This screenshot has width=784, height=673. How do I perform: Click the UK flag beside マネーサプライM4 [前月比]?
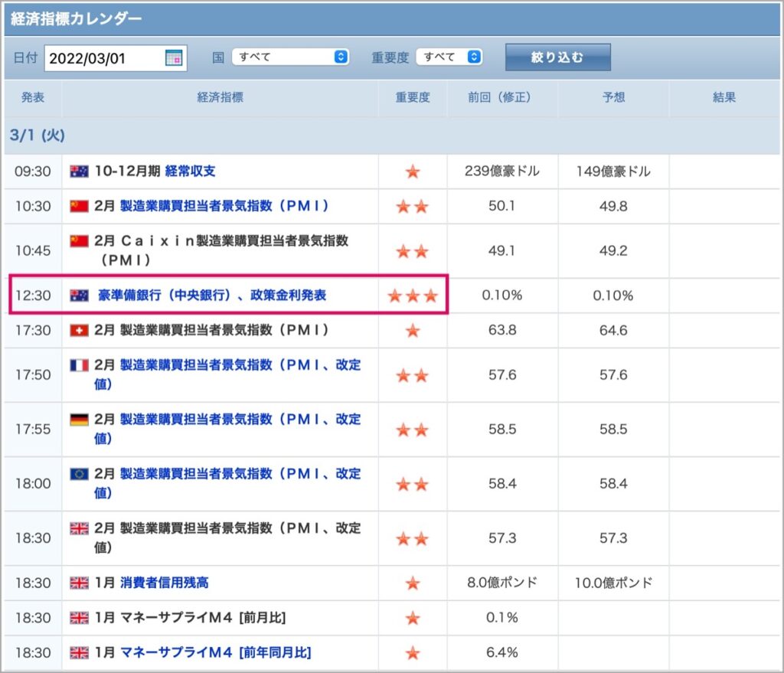[x=79, y=618]
